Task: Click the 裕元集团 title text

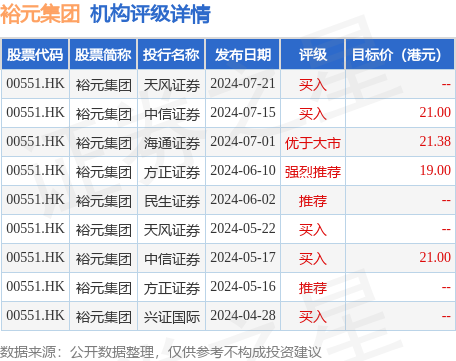Action: coord(40,14)
